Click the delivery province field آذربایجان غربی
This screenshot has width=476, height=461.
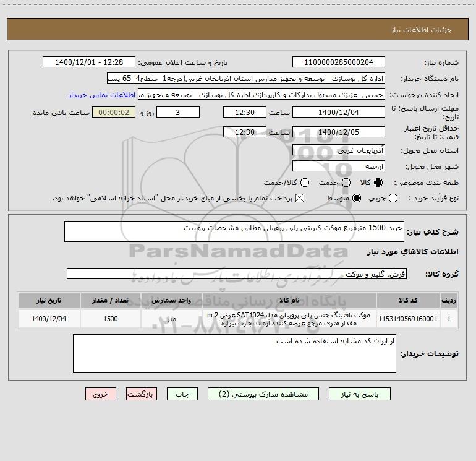click(339, 150)
